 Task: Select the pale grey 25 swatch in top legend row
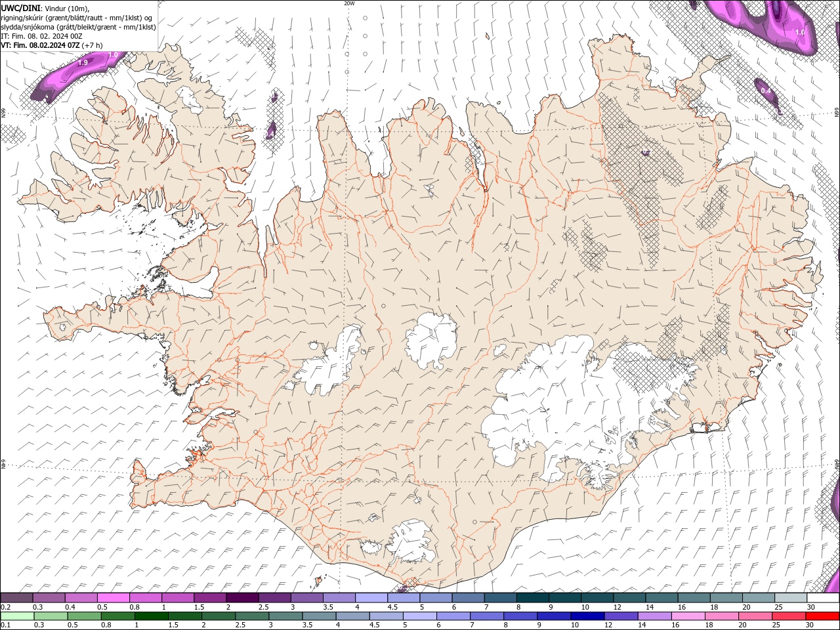click(x=790, y=598)
